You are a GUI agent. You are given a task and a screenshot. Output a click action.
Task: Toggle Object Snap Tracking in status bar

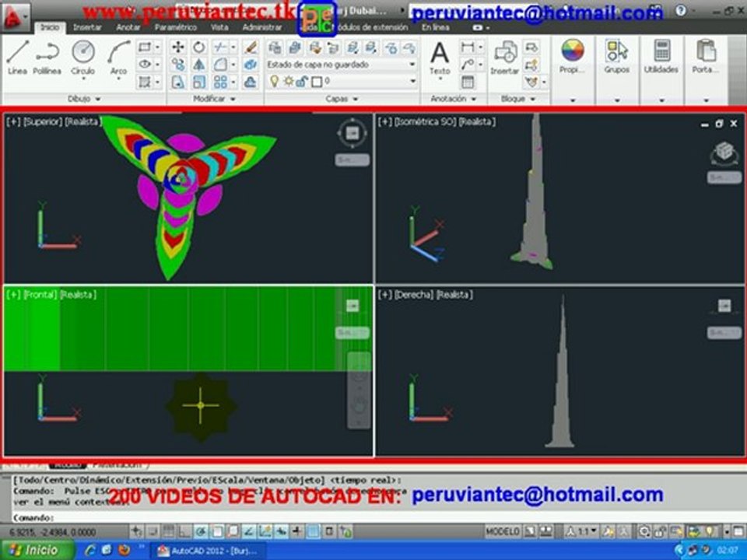point(249,531)
